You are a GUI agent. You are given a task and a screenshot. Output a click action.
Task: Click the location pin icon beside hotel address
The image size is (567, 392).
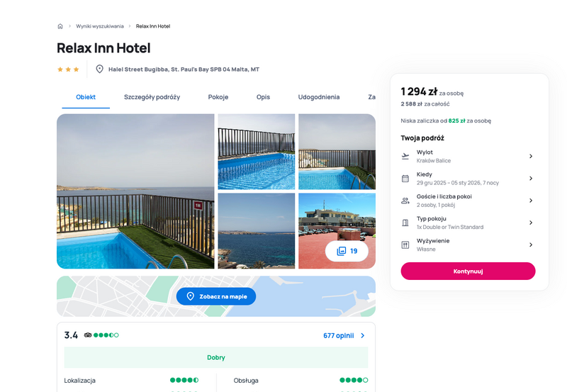click(x=99, y=69)
